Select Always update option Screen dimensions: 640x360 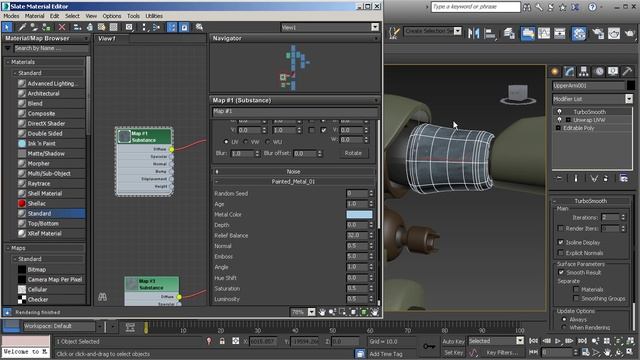coord(564,319)
